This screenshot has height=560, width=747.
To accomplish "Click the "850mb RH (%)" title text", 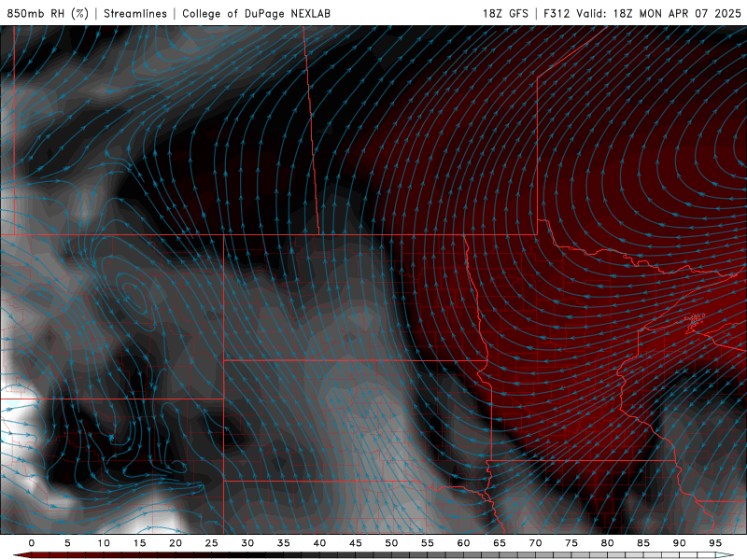I will [48, 13].
